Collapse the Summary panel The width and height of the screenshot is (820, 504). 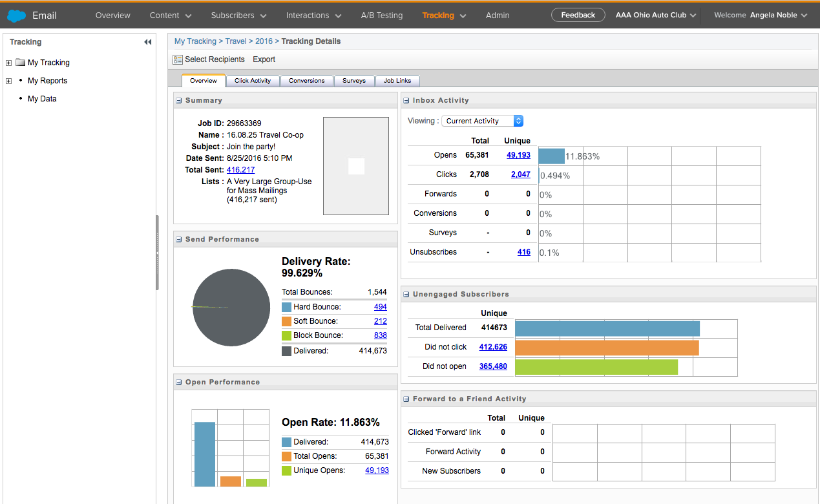click(x=179, y=101)
